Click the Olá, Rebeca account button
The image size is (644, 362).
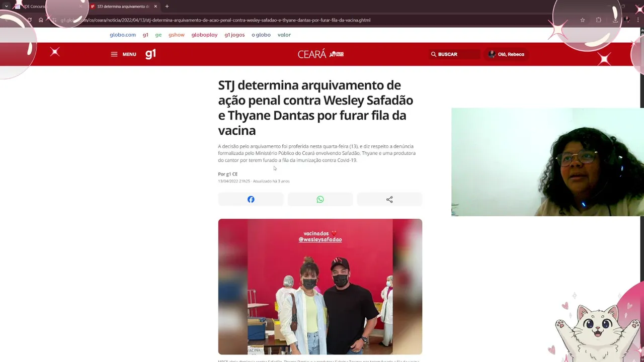(x=506, y=54)
